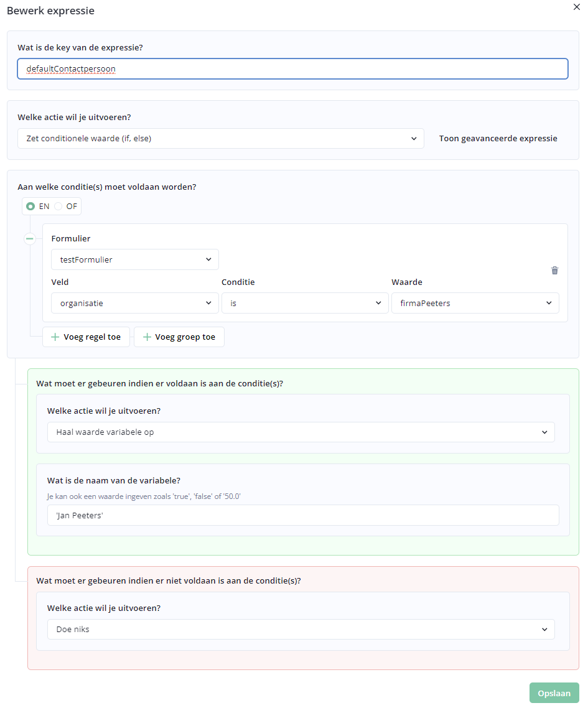The height and width of the screenshot is (708, 588).
Task: Collapse condition group with minus icon
Action: [29, 238]
